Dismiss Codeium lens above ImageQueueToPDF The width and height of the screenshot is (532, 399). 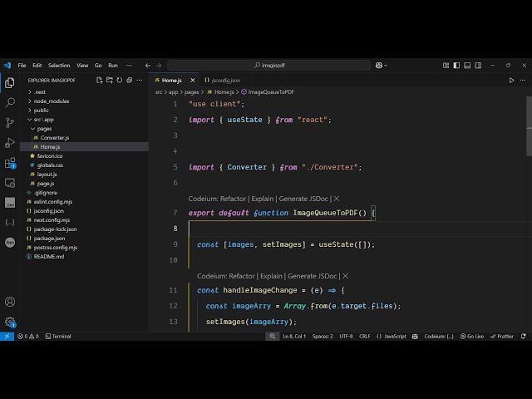(x=336, y=199)
